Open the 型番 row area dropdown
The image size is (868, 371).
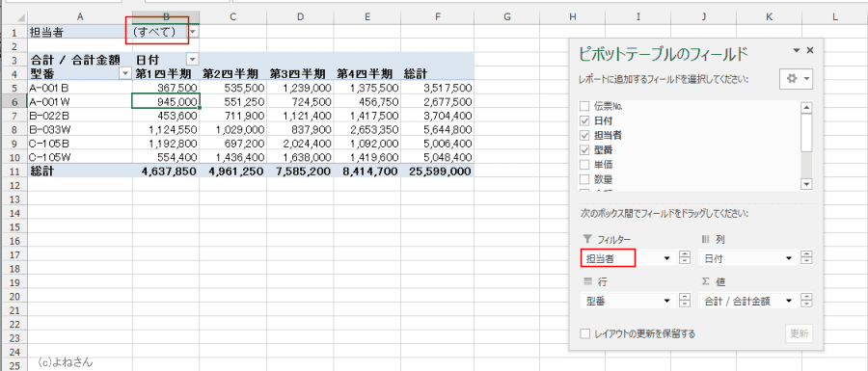tap(667, 301)
